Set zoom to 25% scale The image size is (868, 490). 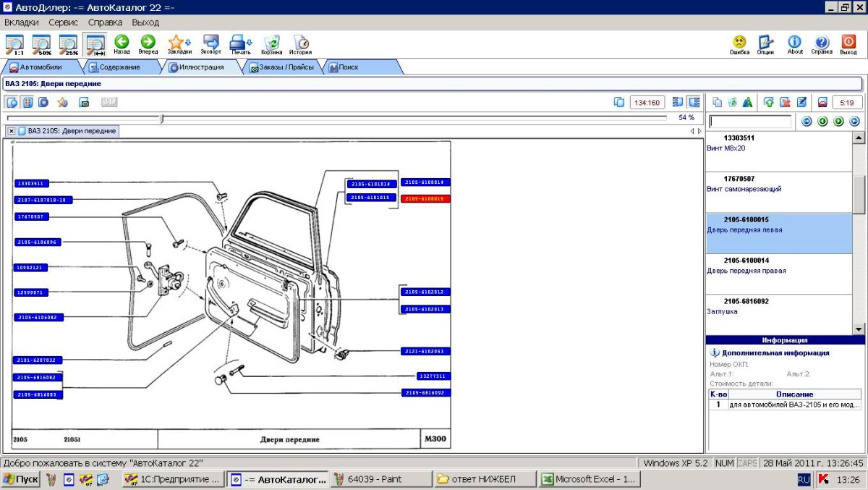[x=68, y=45]
